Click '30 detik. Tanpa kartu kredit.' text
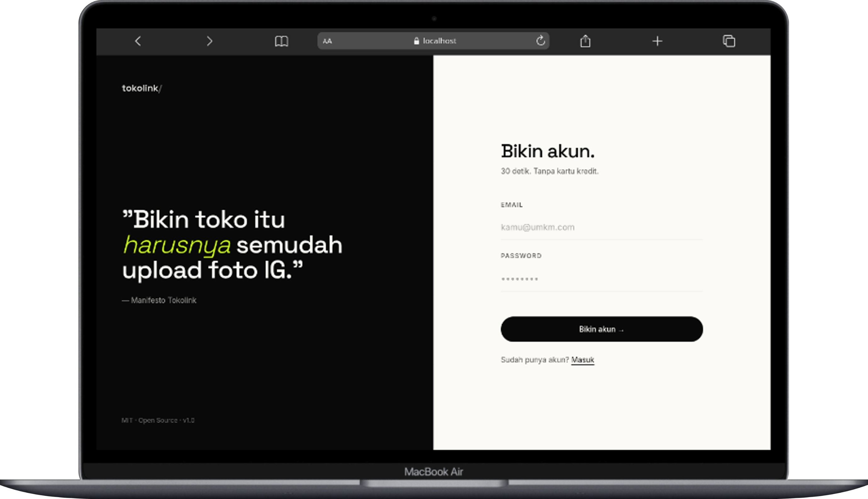 coord(549,171)
